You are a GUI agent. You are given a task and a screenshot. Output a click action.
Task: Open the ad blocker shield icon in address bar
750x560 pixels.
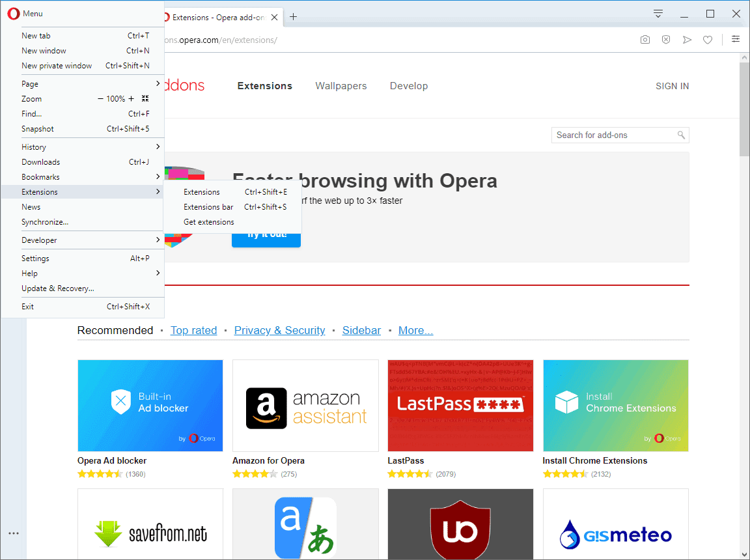(666, 40)
